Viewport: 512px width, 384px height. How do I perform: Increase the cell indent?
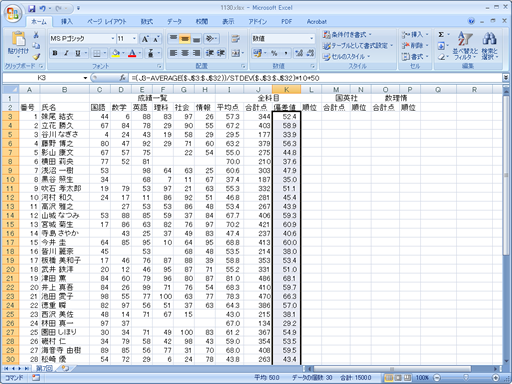(x=221, y=53)
